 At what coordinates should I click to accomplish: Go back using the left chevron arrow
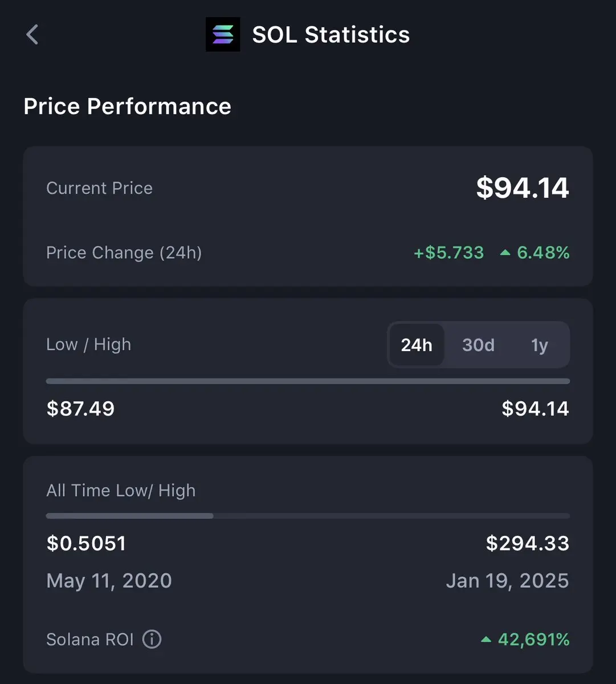coord(32,35)
